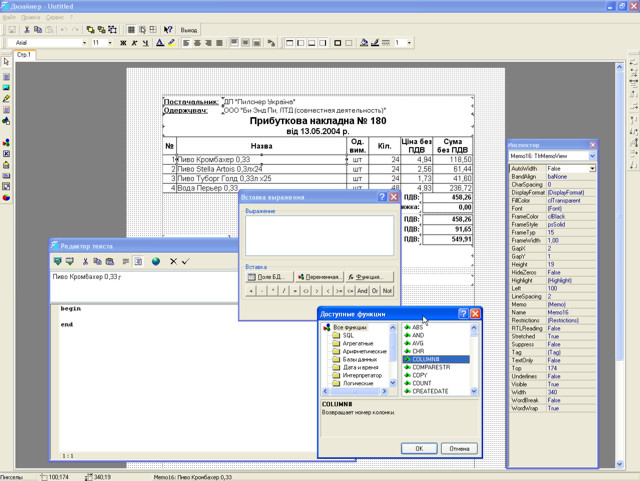This screenshot has width=640, height=481.
Task: Click the italic formatting icon
Action: pyautogui.click(x=135, y=44)
